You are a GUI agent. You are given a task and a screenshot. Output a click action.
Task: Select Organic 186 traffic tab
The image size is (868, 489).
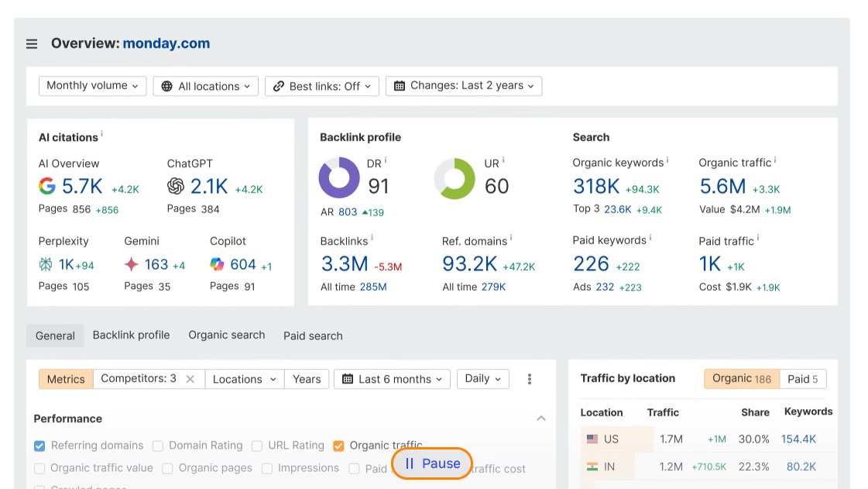742,379
